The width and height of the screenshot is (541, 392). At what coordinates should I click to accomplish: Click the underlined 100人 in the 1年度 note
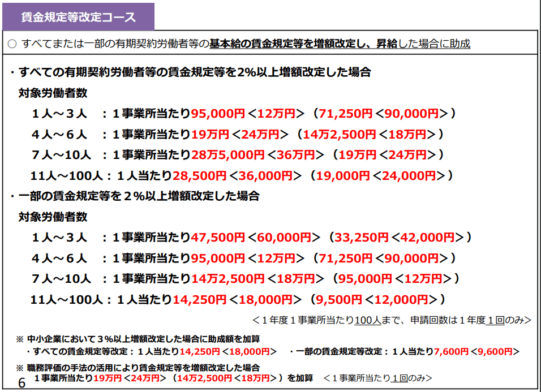pyautogui.click(x=368, y=321)
